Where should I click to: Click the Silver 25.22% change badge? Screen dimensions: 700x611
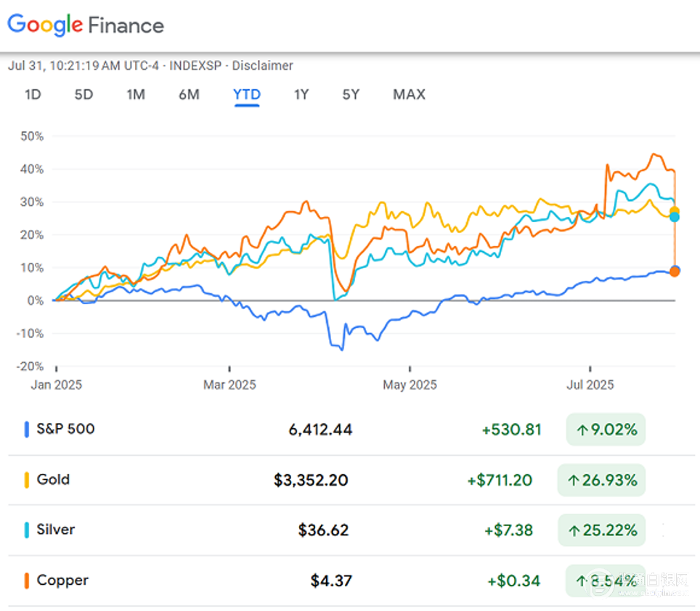pyautogui.click(x=602, y=530)
